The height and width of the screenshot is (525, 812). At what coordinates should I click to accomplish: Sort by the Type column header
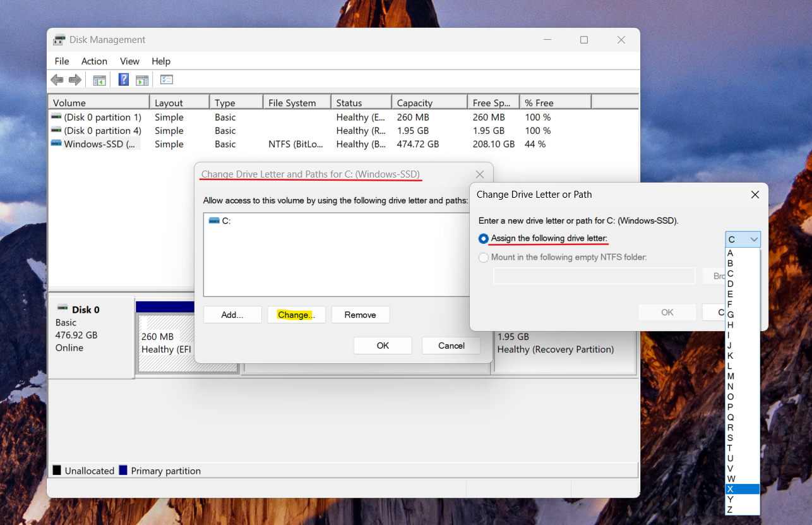236,102
